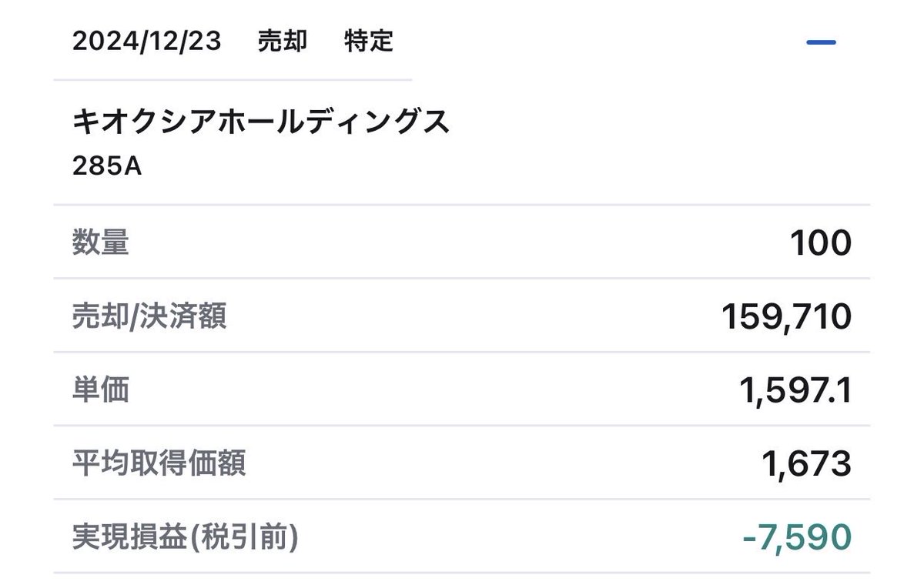Select average acquisition price 1,673
The image size is (924, 585).
click(805, 464)
